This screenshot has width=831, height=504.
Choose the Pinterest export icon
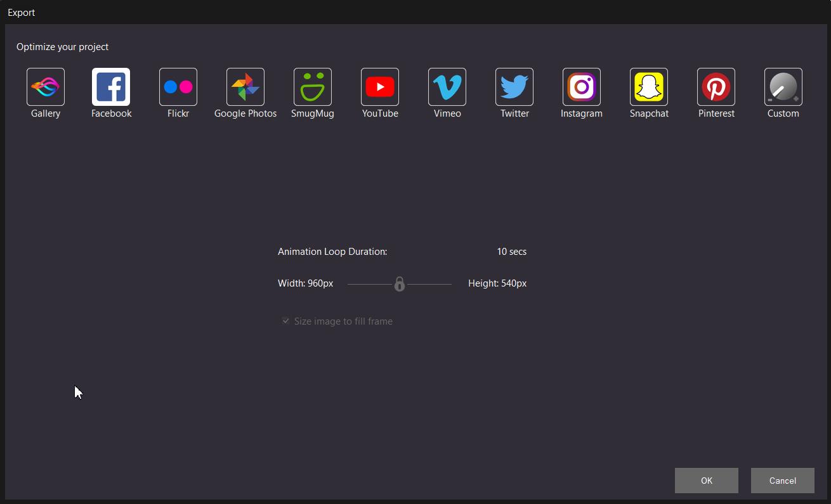pyautogui.click(x=716, y=87)
